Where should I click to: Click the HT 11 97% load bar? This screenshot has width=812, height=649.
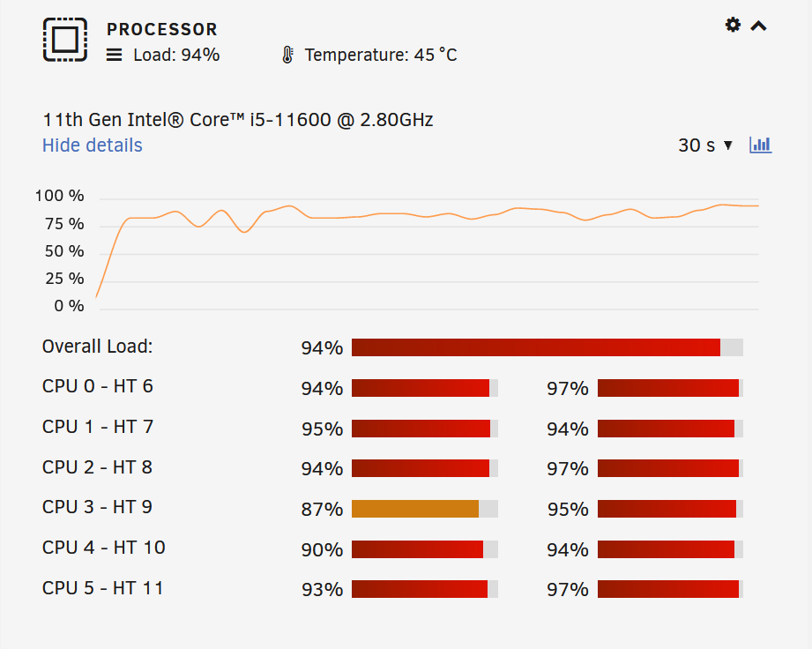coord(670,589)
